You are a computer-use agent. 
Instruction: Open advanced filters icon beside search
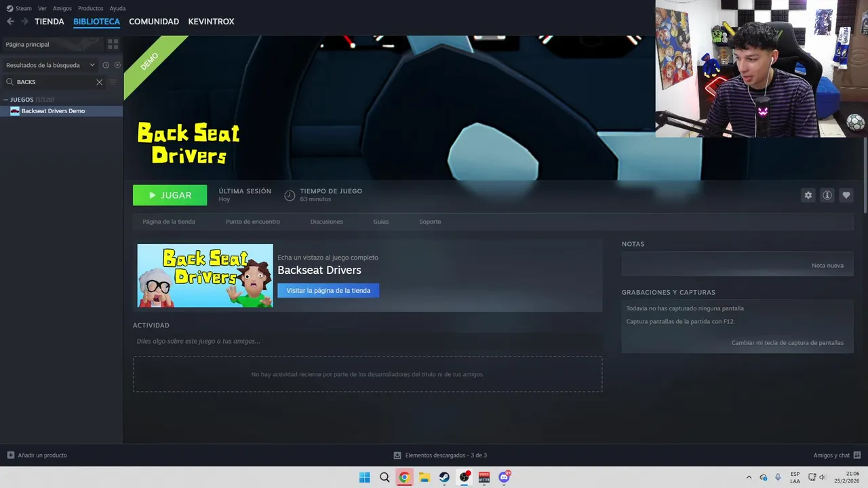tap(113, 82)
